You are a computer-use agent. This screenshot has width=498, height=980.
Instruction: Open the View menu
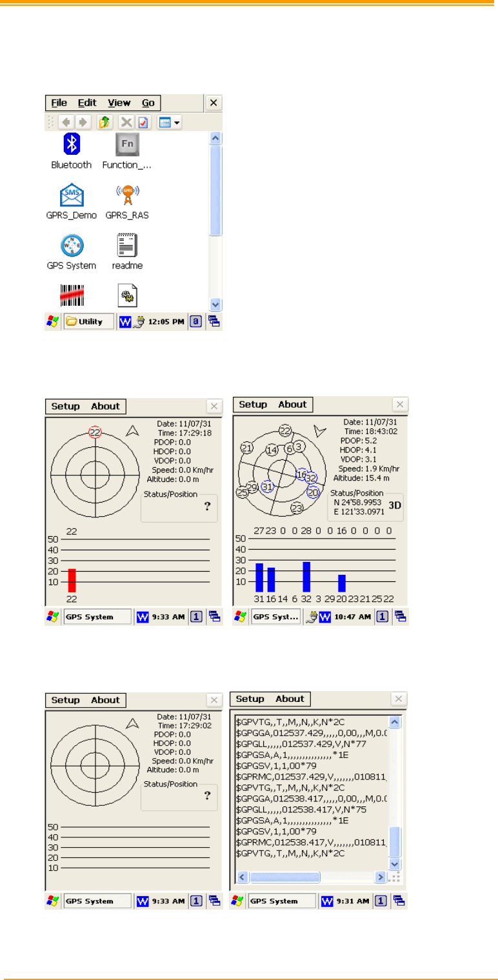[119, 103]
